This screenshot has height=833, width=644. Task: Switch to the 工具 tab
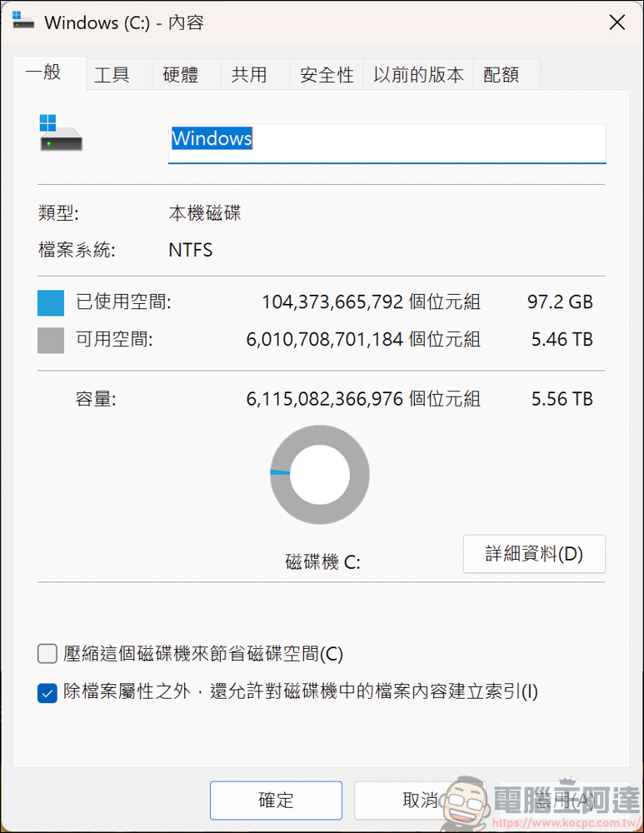[x=112, y=75]
